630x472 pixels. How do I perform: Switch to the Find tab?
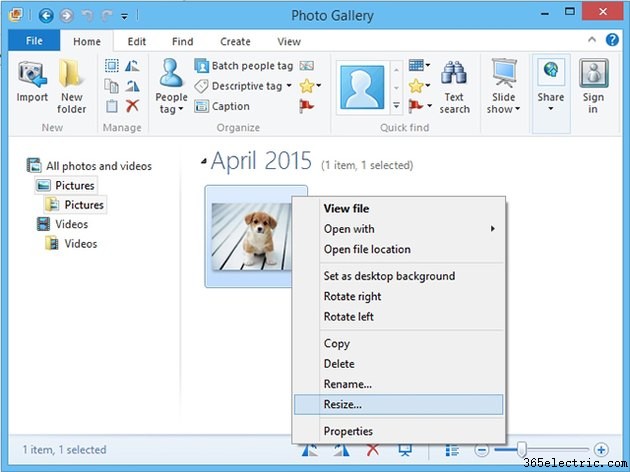click(182, 41)
